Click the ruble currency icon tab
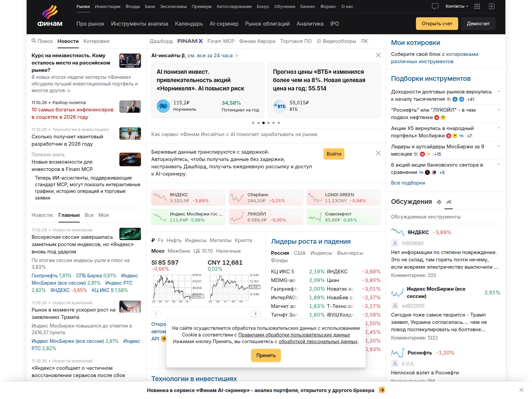The height and width of the screenshot is (399, 532). click(x=153, y=240)
